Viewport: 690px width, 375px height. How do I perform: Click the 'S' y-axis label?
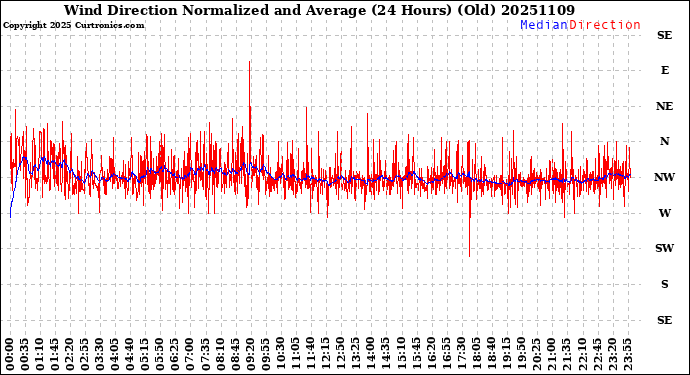point(665,284)
